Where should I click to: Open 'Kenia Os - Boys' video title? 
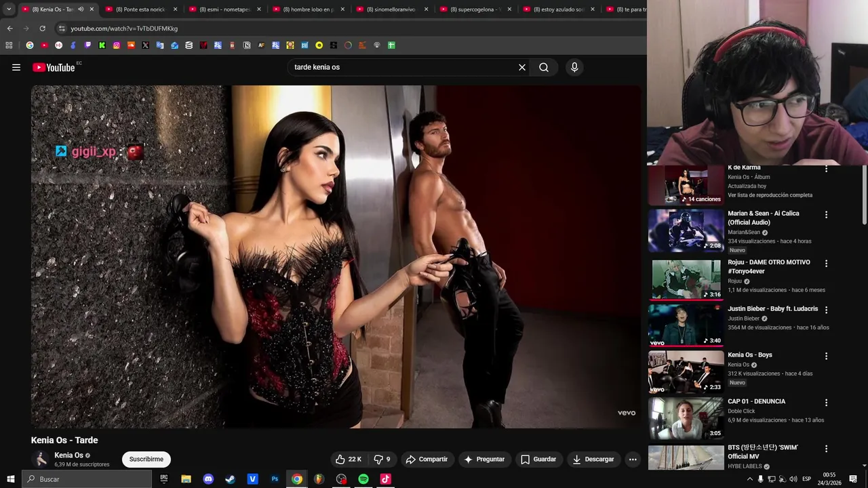[750, 355]
